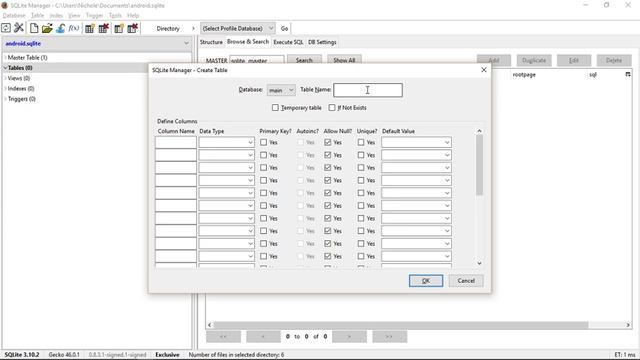Screen dimensions: 640x360
Task: Click the Table Name input field
Action: [368, 90]
